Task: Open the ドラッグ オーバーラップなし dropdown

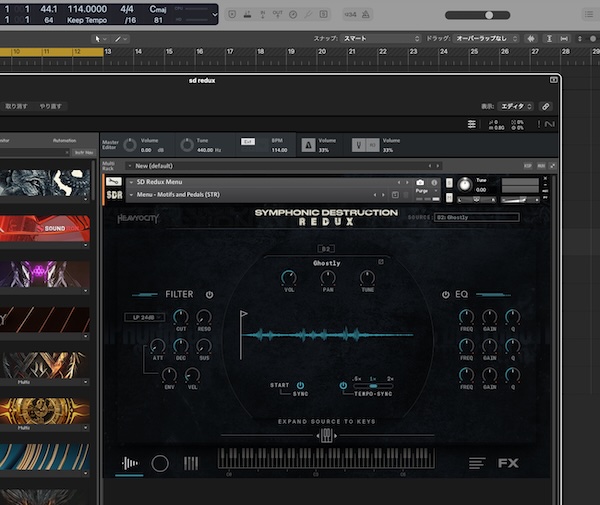Action: 486,39
